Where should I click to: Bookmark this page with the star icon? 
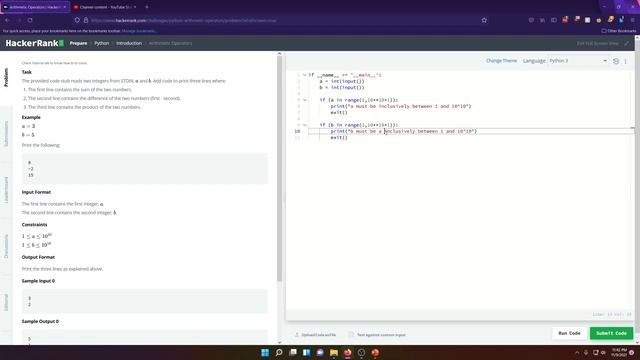coord(484,20)
